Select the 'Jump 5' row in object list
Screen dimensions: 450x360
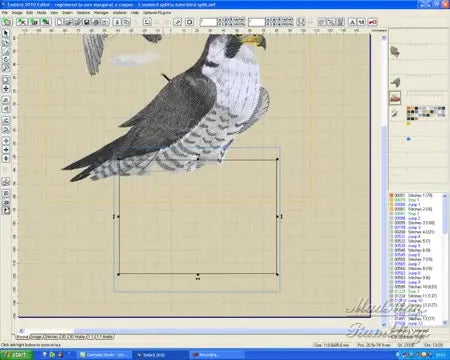pos(416,246)
